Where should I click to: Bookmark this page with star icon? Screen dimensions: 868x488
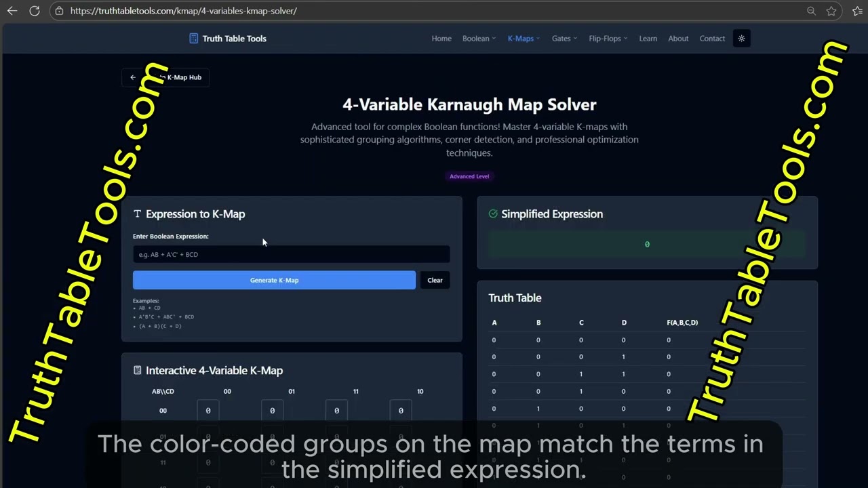[x=831, y=11]
